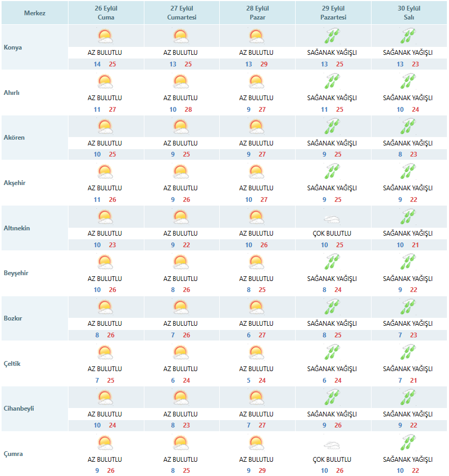Click Bozkır's sun icon for 27 Eylül Cumartesi
The height and width of the screenshot is (476, 449).
tap(181, 307)
